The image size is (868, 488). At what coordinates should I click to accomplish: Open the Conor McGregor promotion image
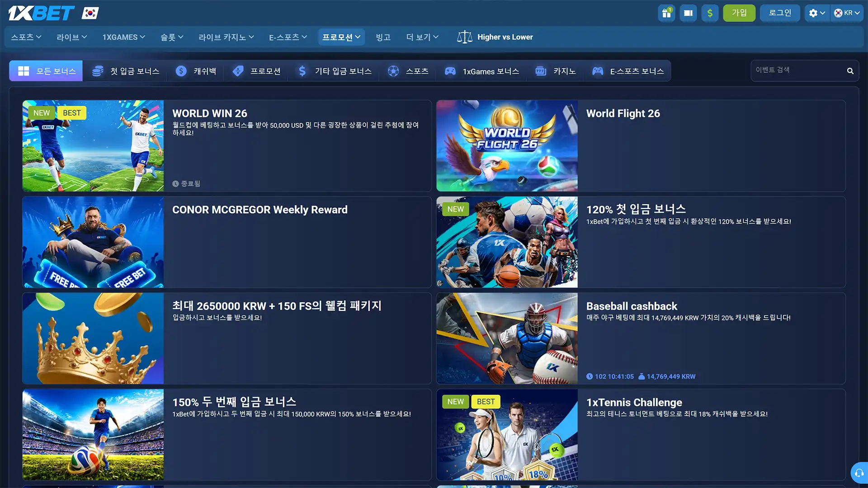[x=93, y=242]
